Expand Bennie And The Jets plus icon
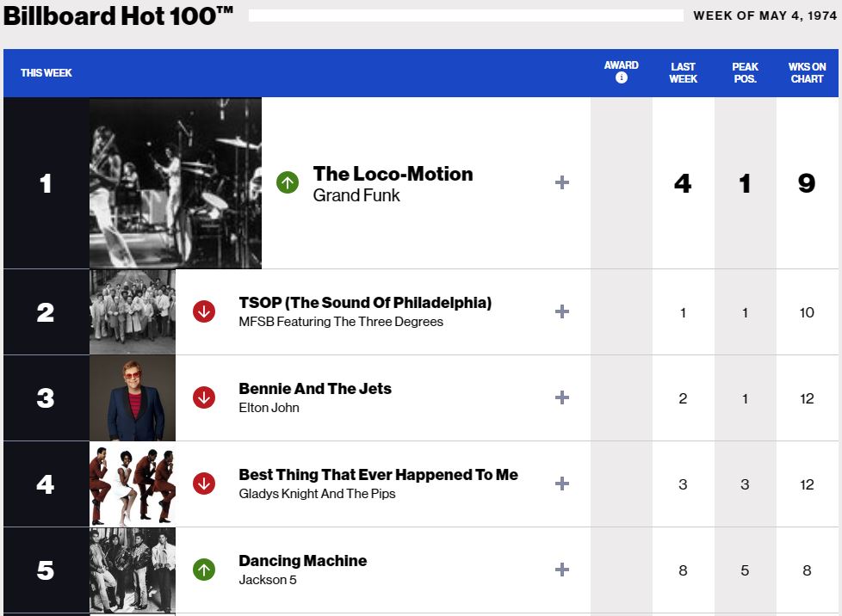 click(x=562, y=397)
